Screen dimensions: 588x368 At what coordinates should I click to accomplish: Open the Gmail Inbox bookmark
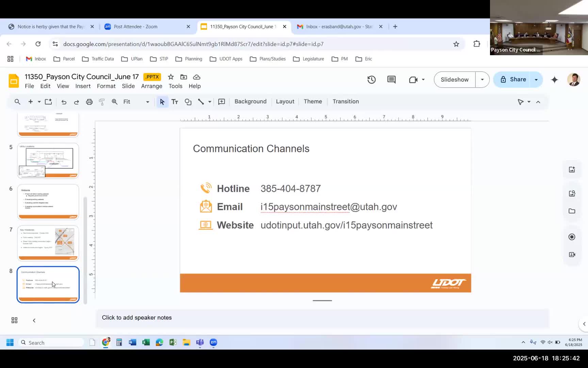click(x=36, y=59)
